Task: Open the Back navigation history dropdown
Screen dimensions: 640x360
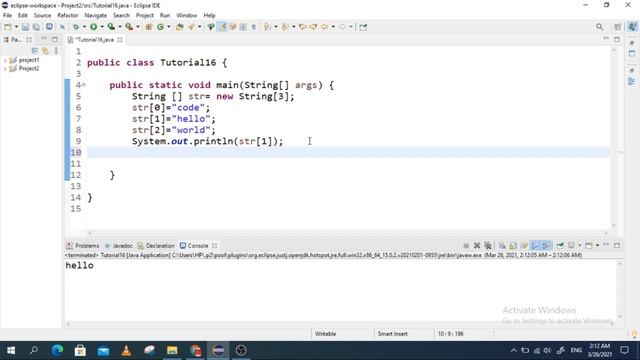Action: (333, 27)
